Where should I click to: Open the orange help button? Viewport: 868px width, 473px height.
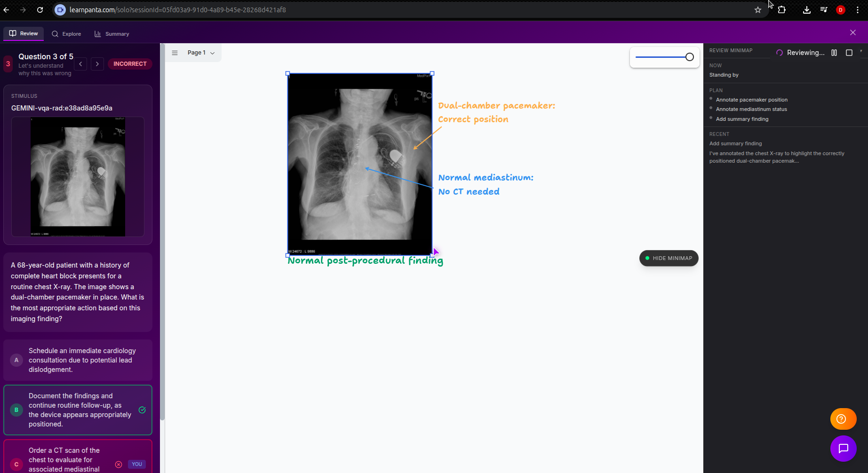[843, 419]
